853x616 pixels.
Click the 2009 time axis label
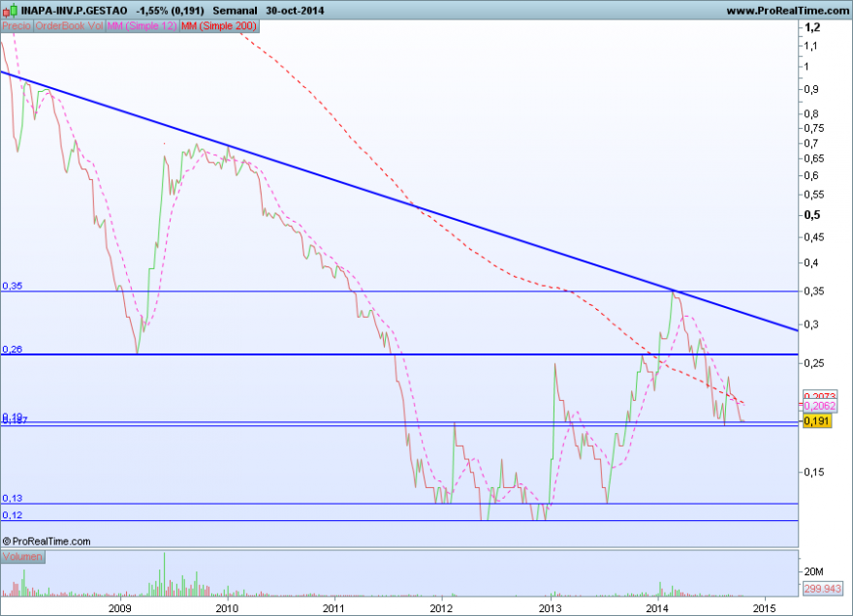click(x=119, y=608)
